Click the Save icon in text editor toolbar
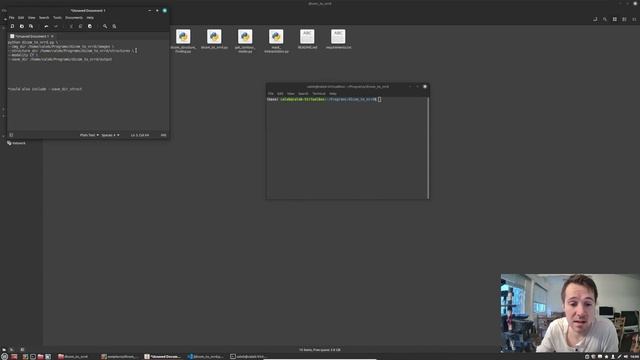 pyautogui.click(x=31, y=26)
